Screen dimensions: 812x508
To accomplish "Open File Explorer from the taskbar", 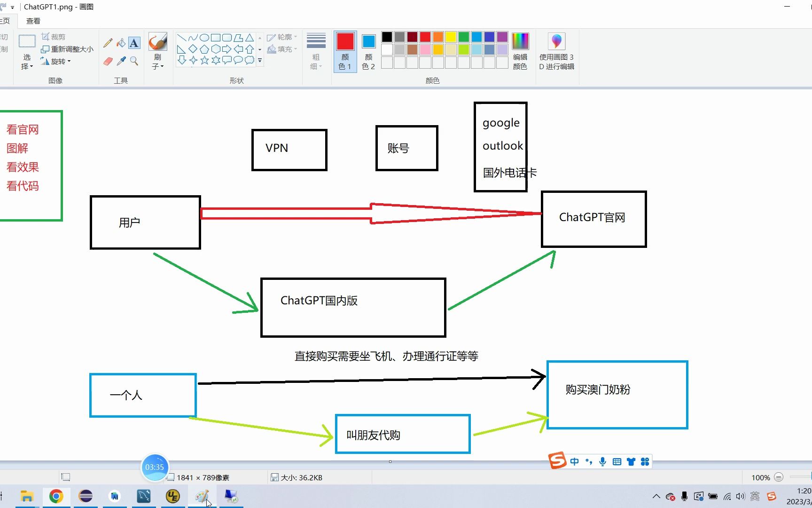I will 27,496.
